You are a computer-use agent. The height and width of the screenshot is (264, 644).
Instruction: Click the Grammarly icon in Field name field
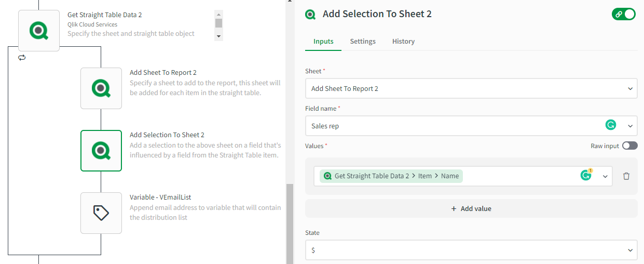(x=611, y=125)
